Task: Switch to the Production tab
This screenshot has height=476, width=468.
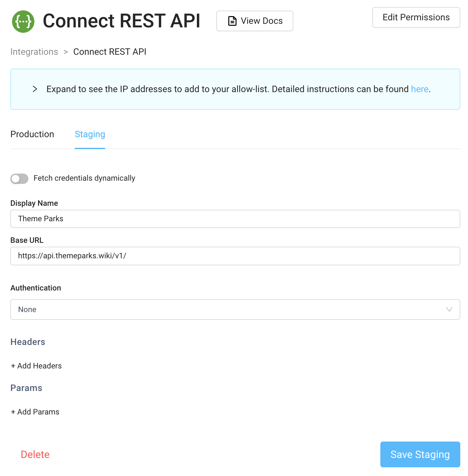Action: coord(32,134)
